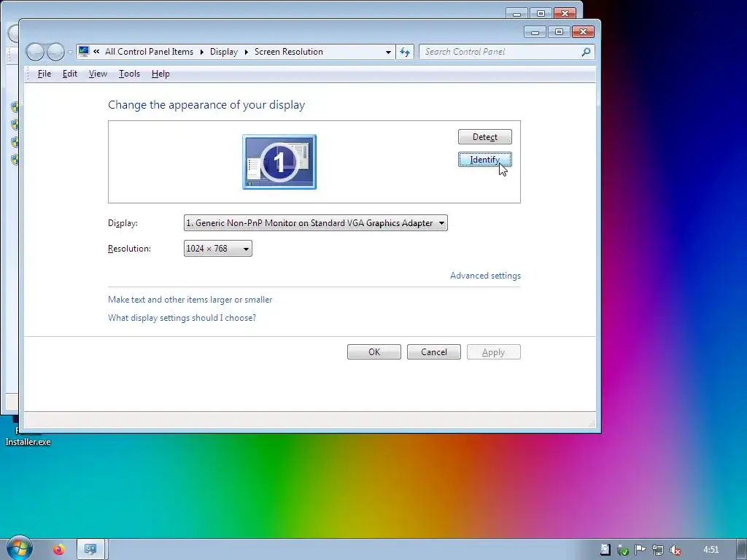747x560 pixels.
Task: Go to the Display breadcrumb
Action: tap(223, 52)
